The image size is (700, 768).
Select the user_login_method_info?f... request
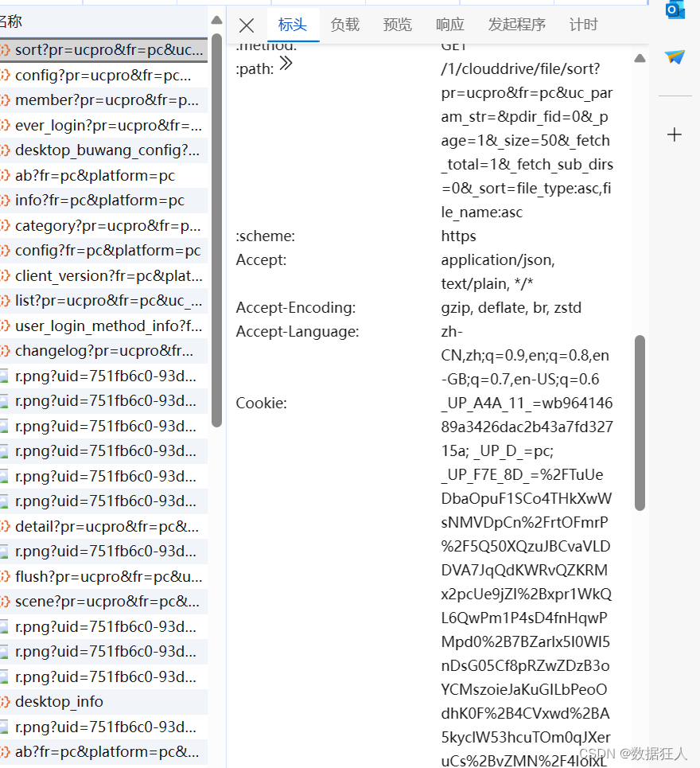(x=103, y=326)
